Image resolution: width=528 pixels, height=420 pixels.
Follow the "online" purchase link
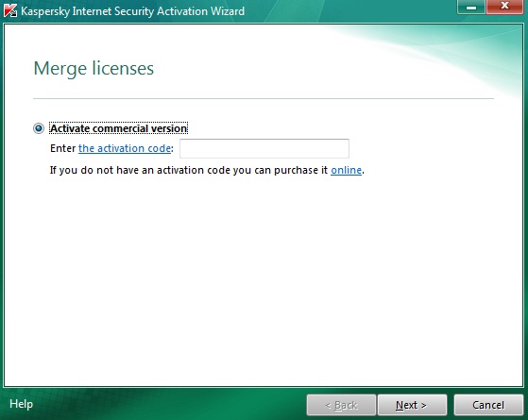(346, 170)
